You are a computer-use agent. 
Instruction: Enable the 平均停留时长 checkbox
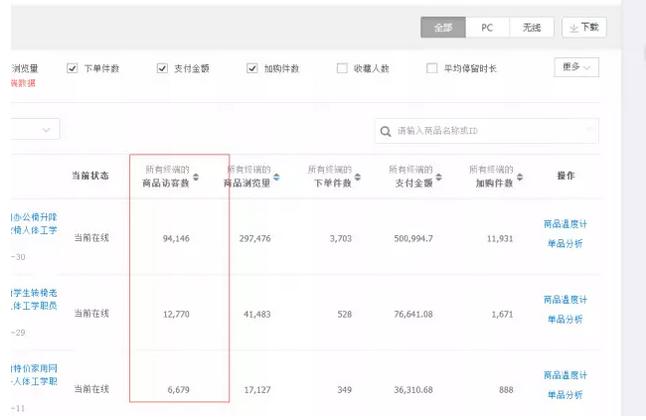432,68
